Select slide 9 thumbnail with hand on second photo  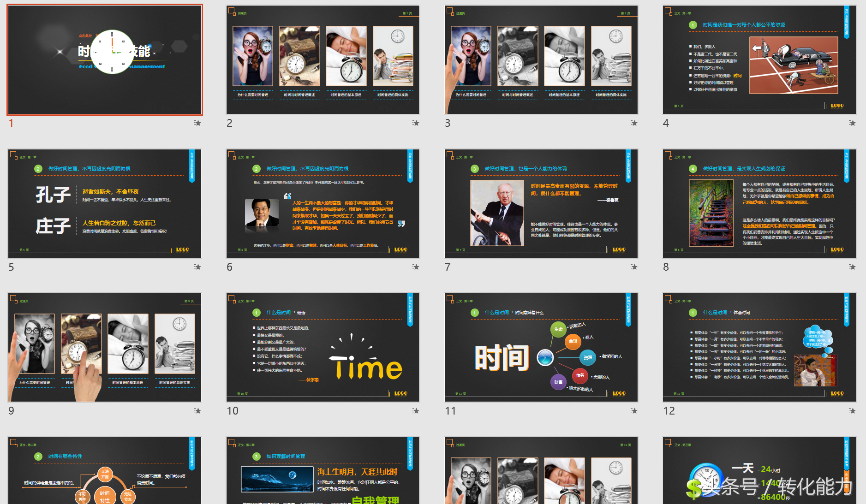pos(105,348)
